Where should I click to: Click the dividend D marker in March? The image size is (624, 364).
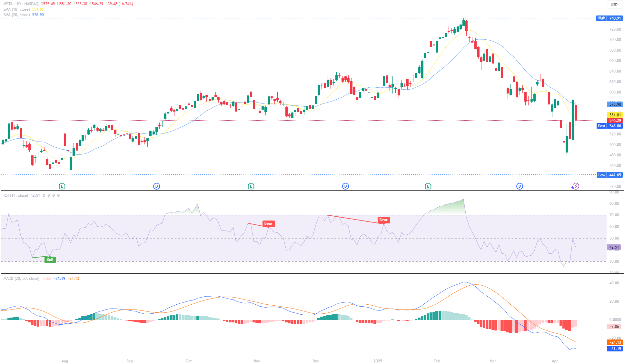(x=520, y=186)
